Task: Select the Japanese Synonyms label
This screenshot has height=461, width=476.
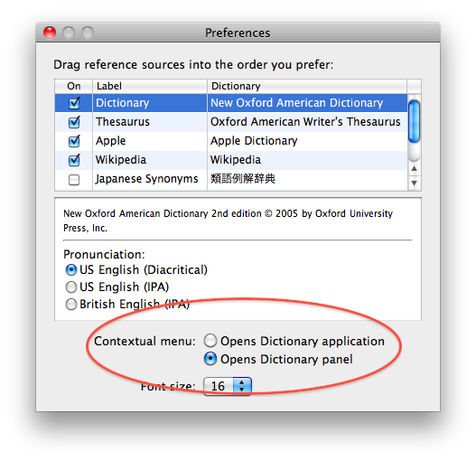Action: point(146,179)
